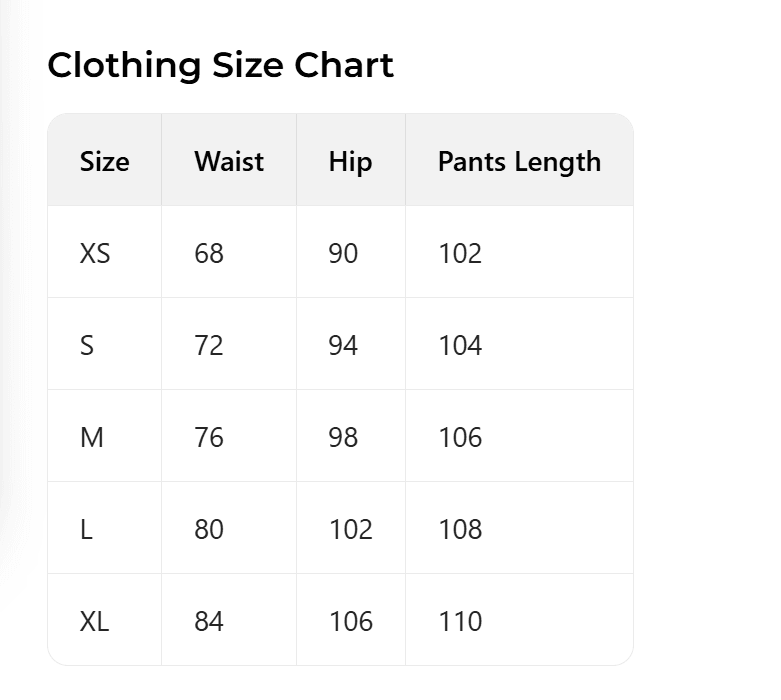Image resolution: width=781 pixels, height=700 pixels.
Task: Click hip value 90 in XS row
Action: (x=343, y=254)
